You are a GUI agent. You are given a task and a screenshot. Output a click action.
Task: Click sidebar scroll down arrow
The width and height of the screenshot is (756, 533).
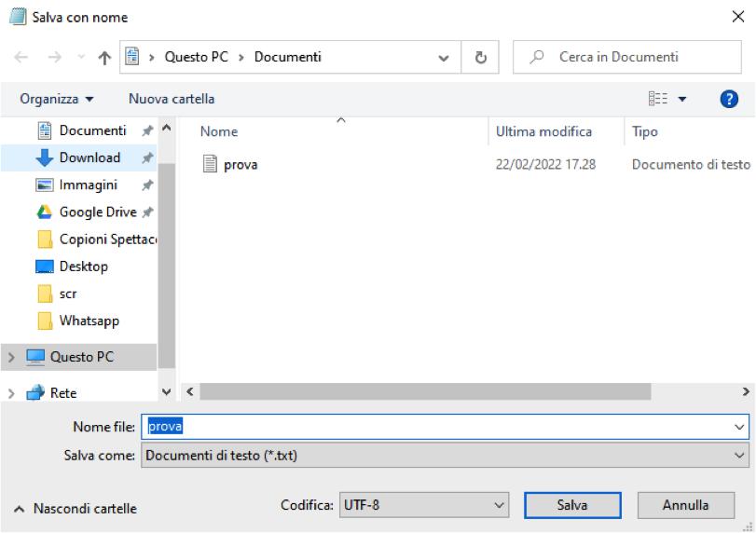click(167, 391)
